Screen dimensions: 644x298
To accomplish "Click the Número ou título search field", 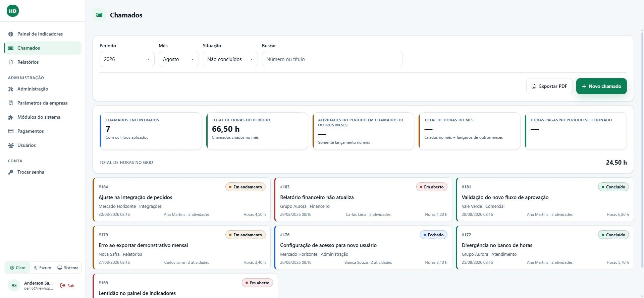I will (x=332, y=59).
